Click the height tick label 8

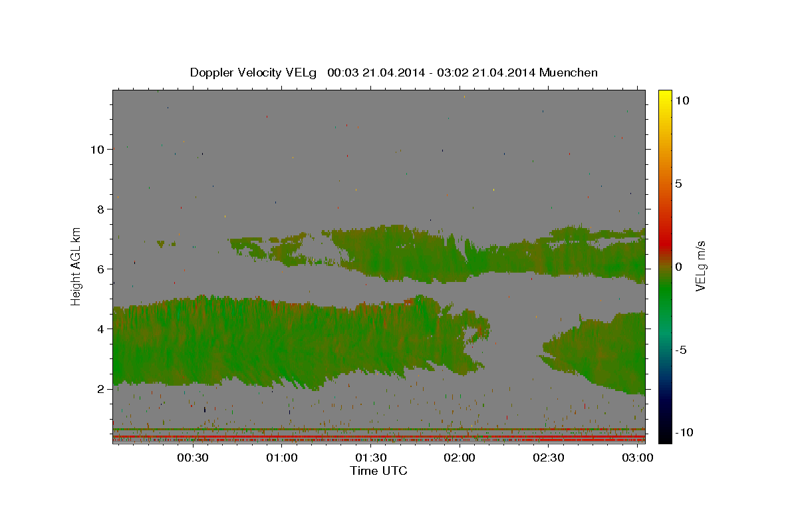(100, 209)
